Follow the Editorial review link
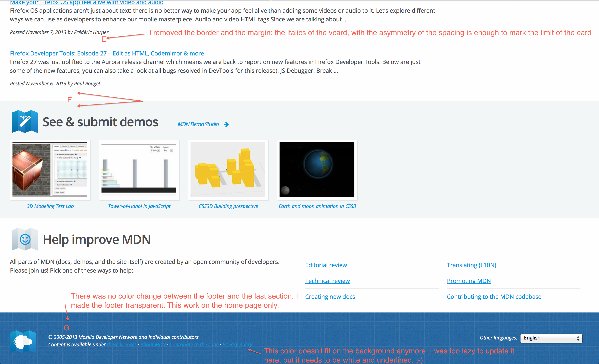 (x=326, y=265)
